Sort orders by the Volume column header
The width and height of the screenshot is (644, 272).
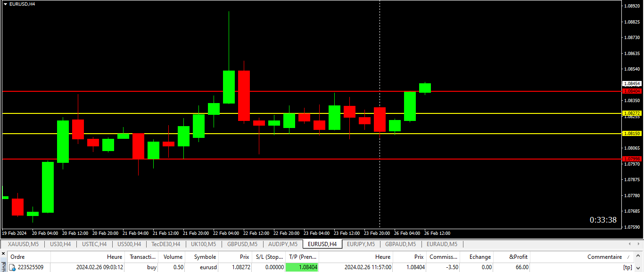pyautogui.click(x=173, y=257)
